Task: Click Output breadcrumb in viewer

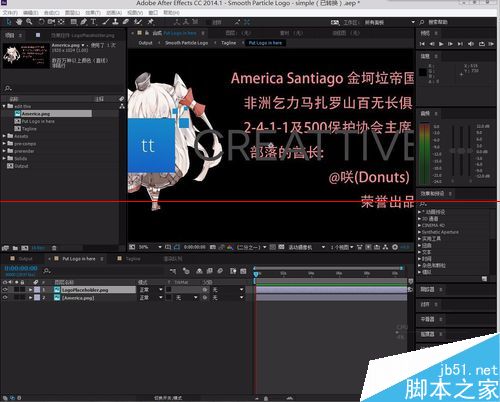Action: [145, 43]
